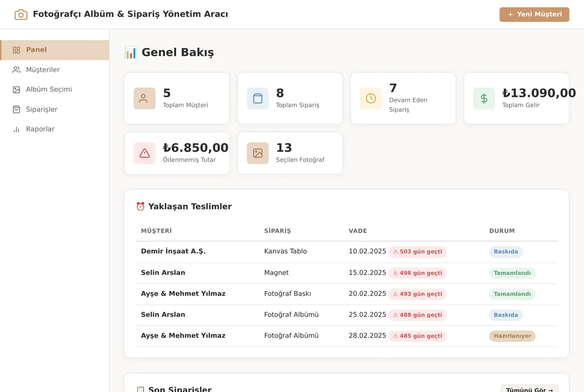
Task: Click the Toplam Müşteri person icon
Action: [x=145, y=98]
